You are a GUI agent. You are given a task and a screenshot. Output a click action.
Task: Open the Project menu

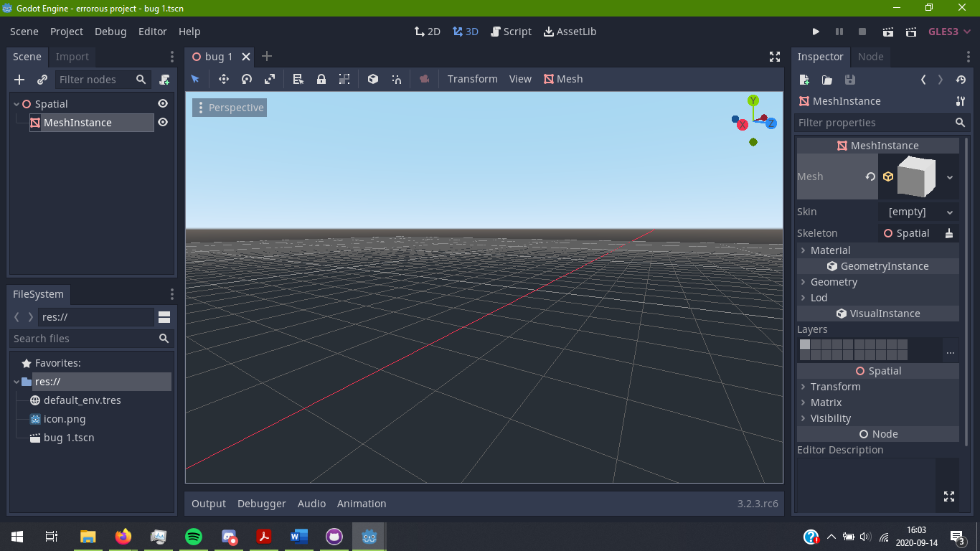click(66, 32)
